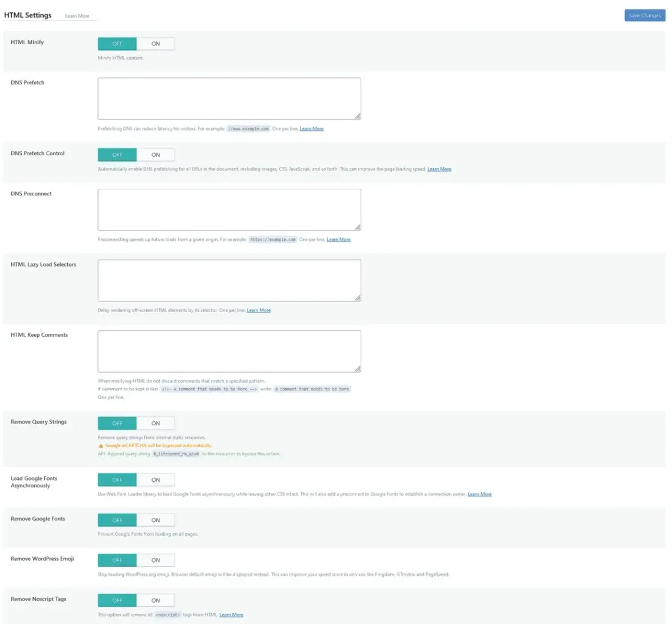The height and width of the screenshot is (624, 672).
Task: Set HTML Minify switch to OFF
Action: tap(117, 43)
